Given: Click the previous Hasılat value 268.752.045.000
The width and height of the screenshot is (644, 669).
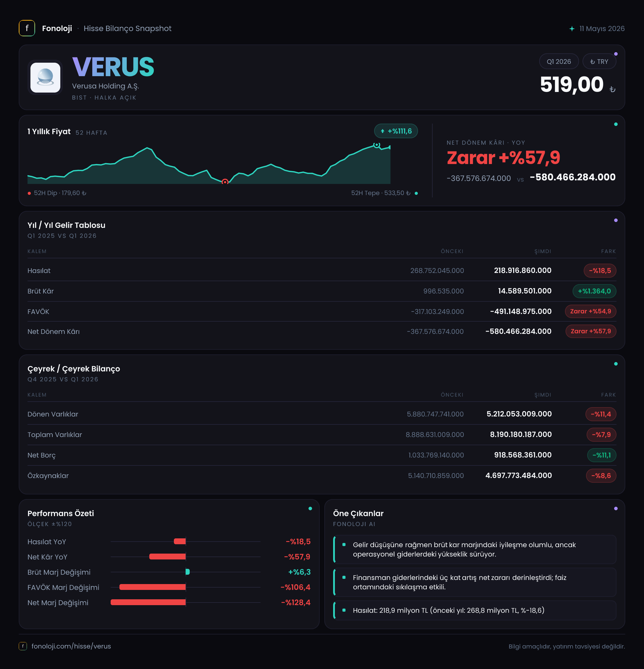Looking at the screenshot, I should tap(437, 271).
